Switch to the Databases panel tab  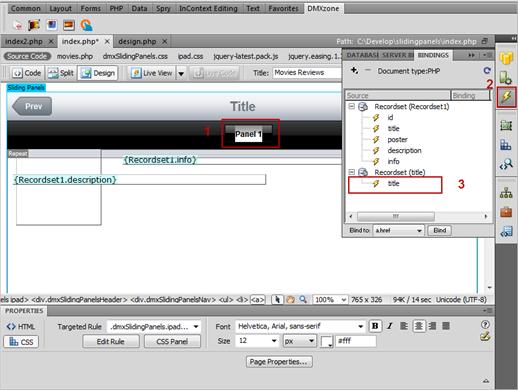362,55
